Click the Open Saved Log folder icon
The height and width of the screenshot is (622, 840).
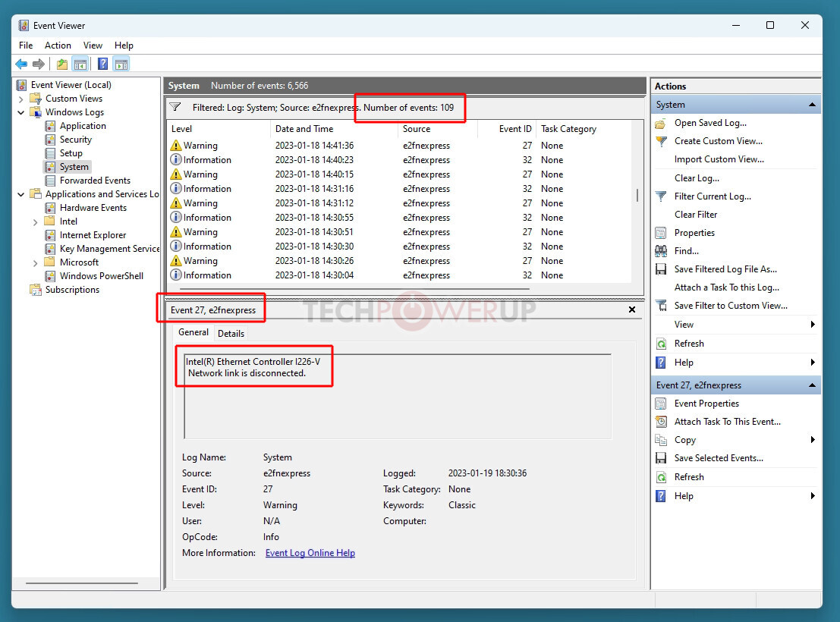(x=661, y=123)
